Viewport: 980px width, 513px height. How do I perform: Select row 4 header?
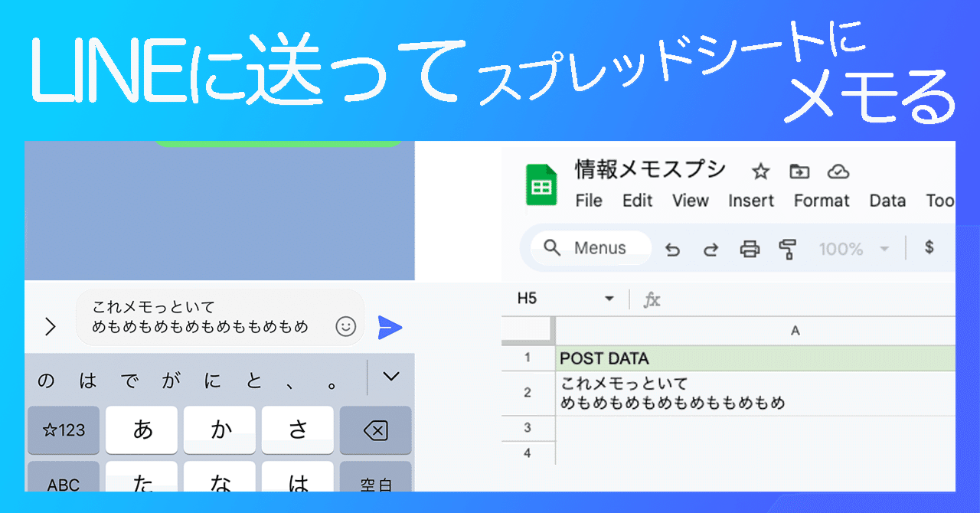(528, 453)
